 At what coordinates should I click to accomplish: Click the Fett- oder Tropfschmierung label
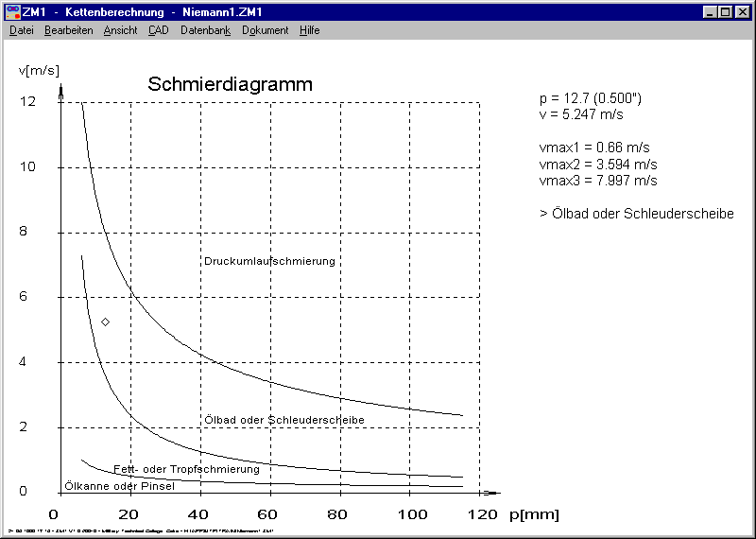click(x=186, y=468)
